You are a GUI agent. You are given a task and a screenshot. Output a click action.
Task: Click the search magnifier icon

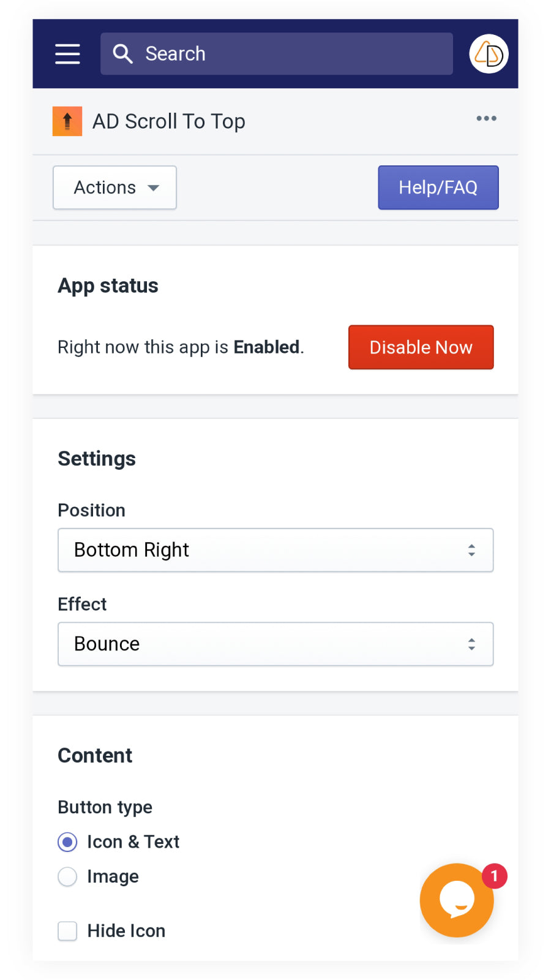click(122, 54)
